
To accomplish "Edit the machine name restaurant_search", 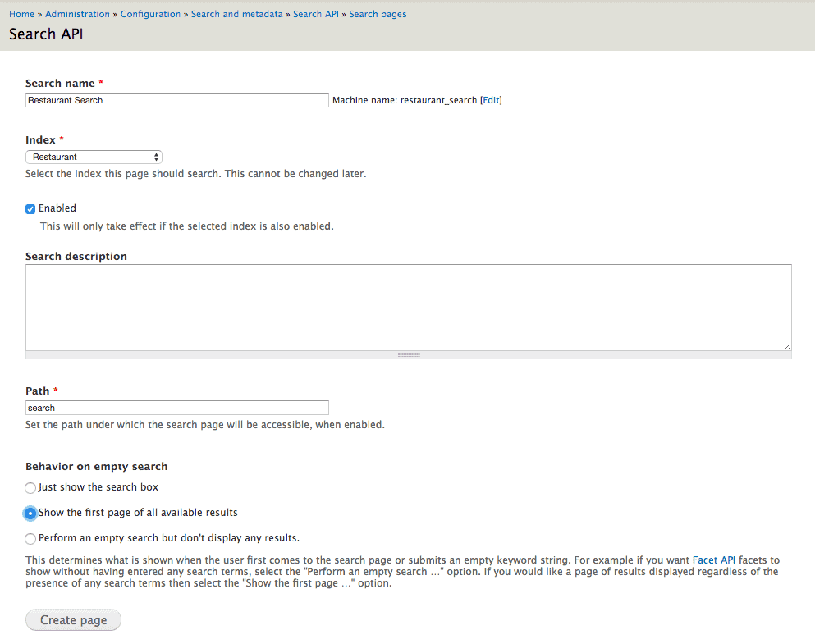I will point(491,100).
